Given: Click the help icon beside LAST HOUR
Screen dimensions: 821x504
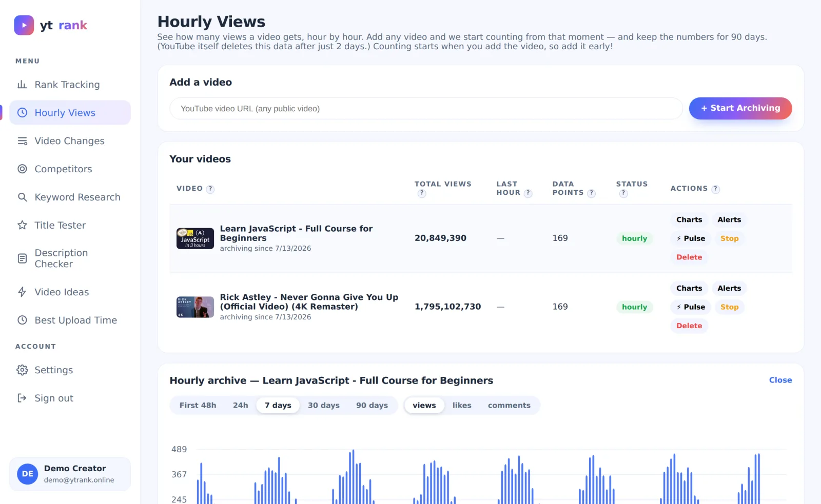Looking at the screenshot, I should point(528,193).
